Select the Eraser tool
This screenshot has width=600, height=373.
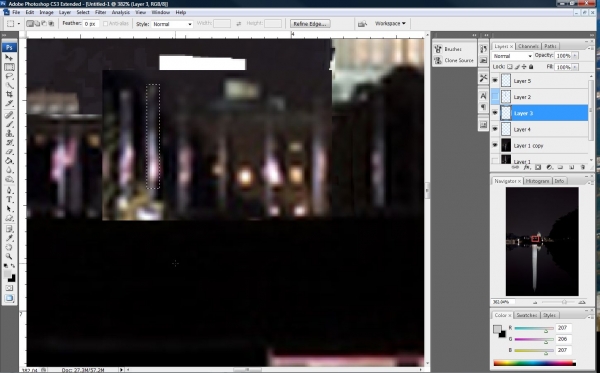[9, 151]
